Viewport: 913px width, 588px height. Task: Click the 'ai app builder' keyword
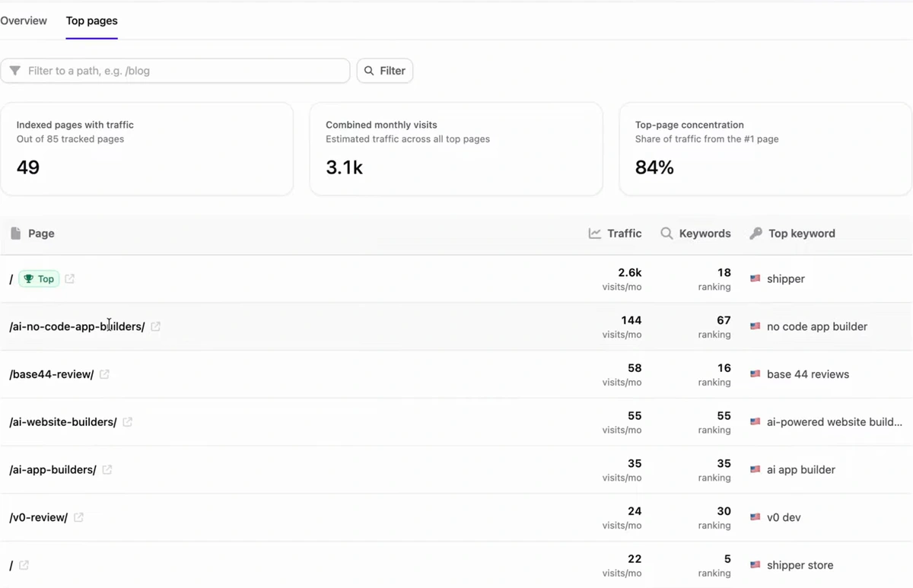pos(801,470)
